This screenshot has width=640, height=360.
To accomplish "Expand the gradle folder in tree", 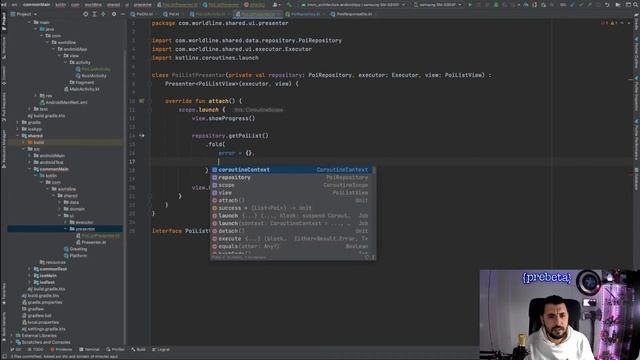I will [18, 122].
